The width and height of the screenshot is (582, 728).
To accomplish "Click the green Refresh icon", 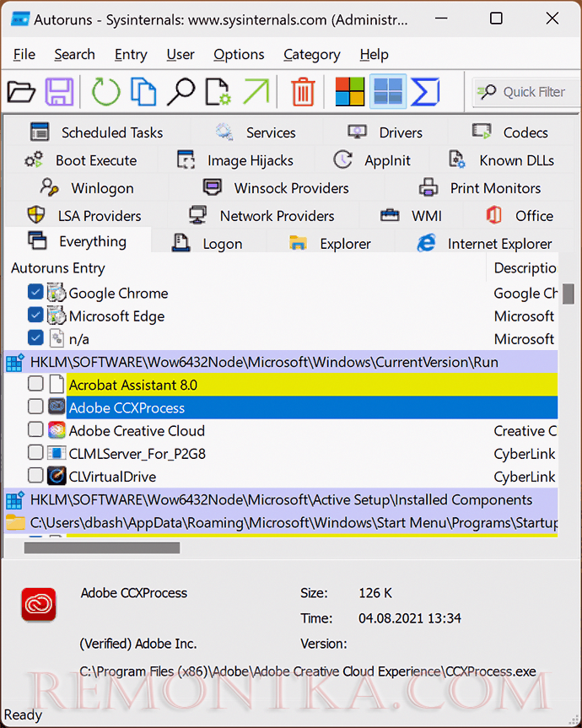I will 105,91.
